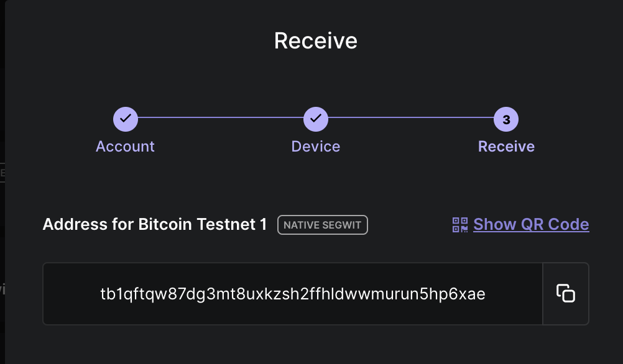623x364 pixels.
Task: Click the Receive modal title
Action: (315, 40)
